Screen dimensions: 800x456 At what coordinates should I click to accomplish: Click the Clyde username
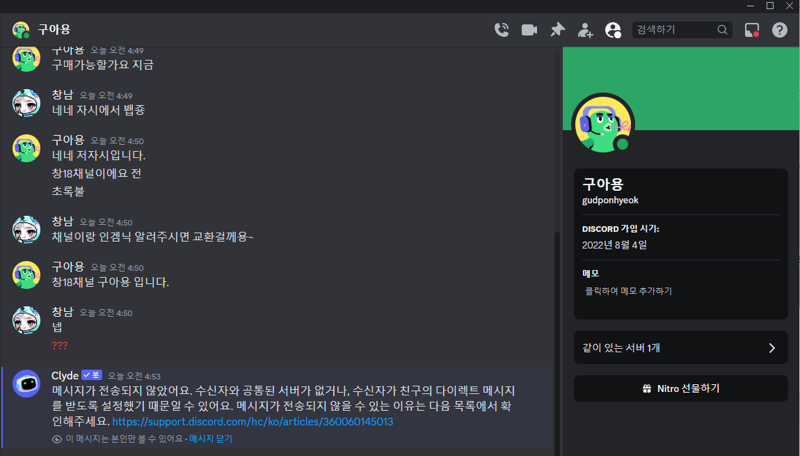point(65,375)
